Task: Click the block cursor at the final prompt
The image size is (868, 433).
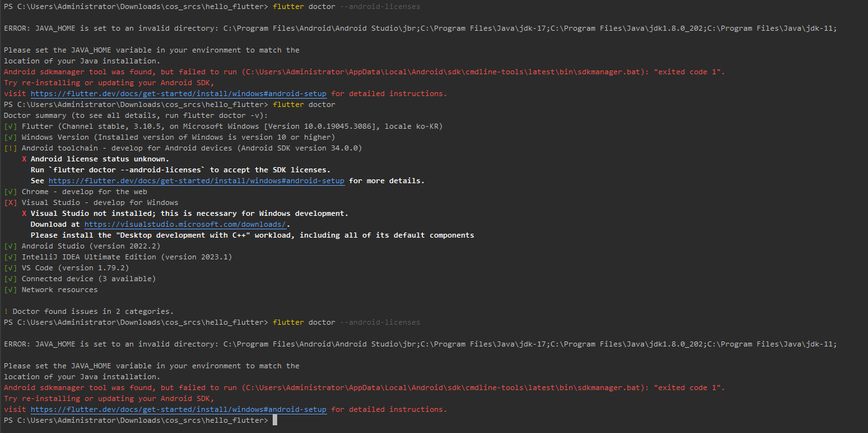Action: 275,420
